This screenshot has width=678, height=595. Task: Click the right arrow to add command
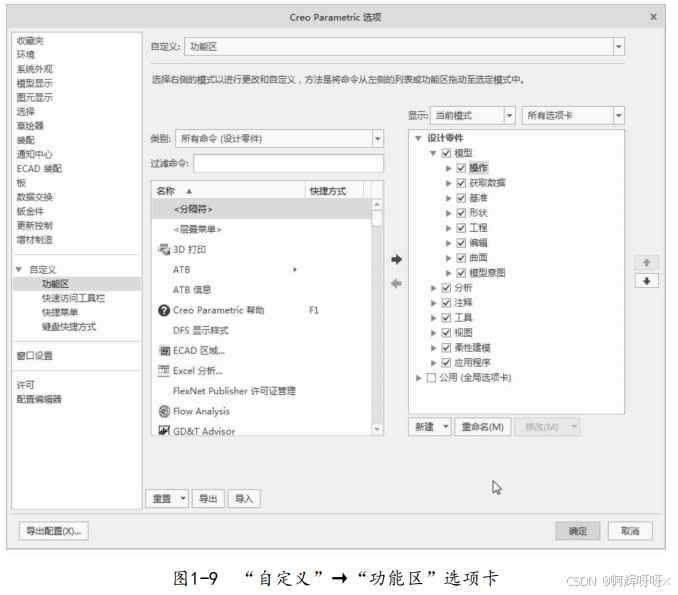point(397,259)
